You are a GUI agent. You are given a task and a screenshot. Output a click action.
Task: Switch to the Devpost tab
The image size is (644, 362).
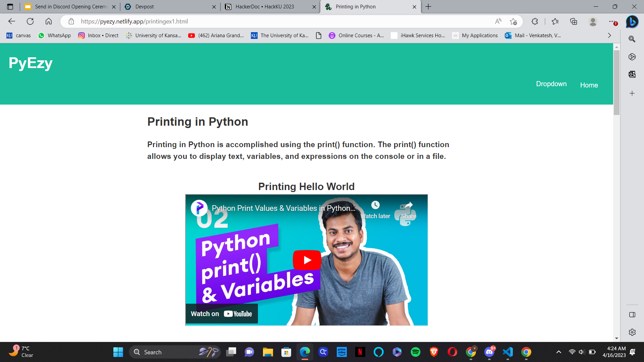coord(168,7)
